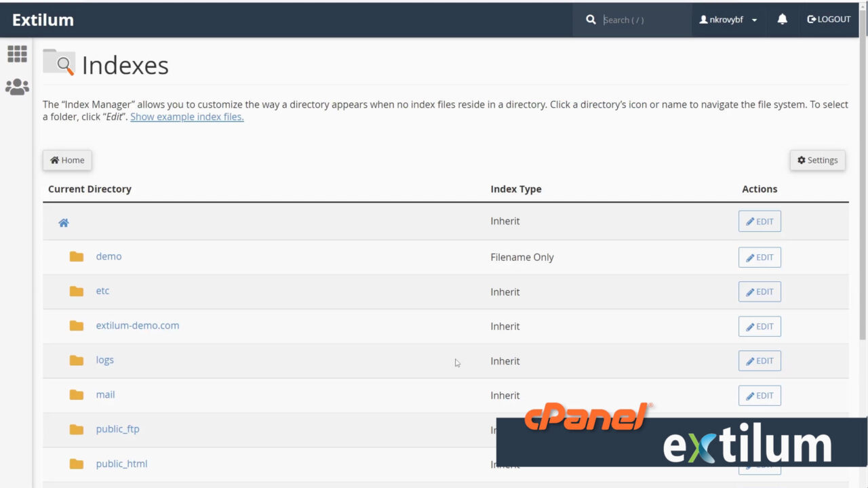Open Show example index files link
This screenshot has height=488, width=868.
(186, 117)
